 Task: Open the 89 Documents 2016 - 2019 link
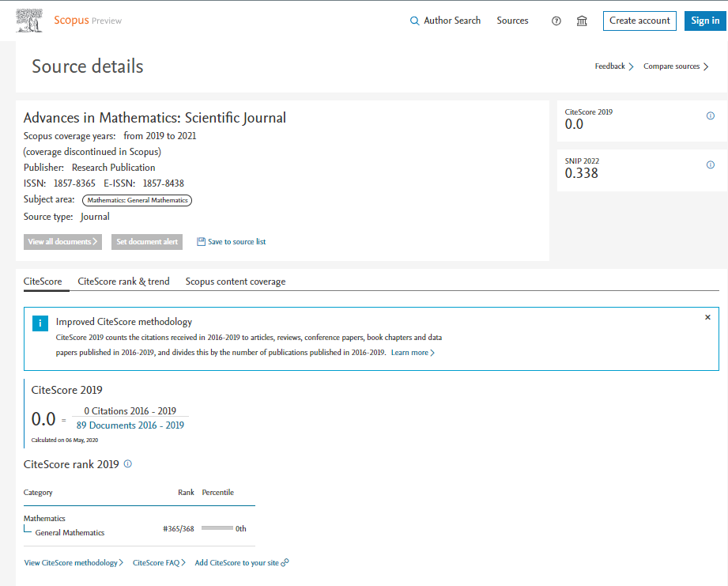(x=130, y=425)
